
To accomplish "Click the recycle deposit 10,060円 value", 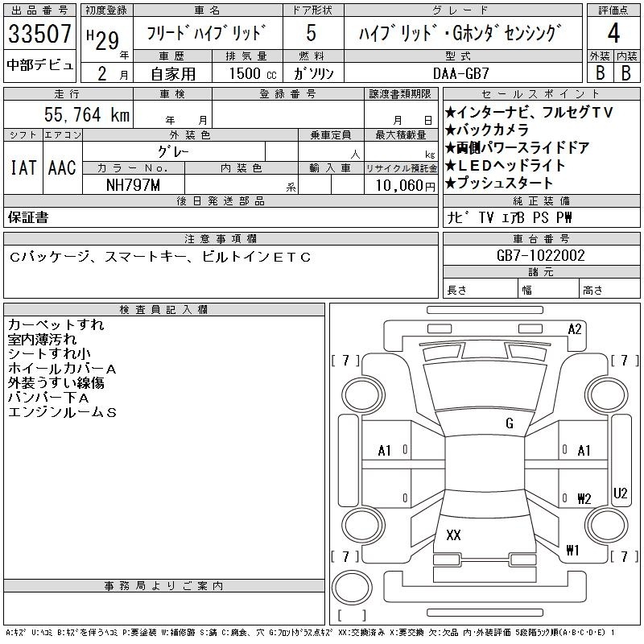I will point(400,185).
